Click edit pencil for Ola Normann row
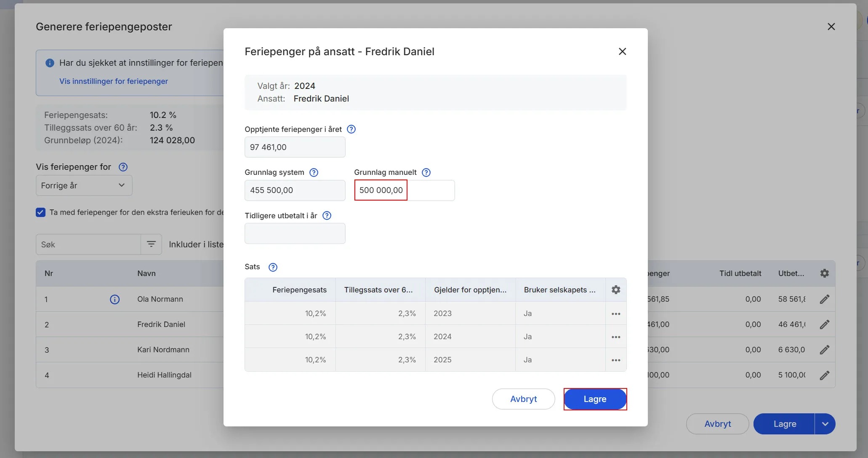This screenshot has width=868, height=458. [824, 299]
